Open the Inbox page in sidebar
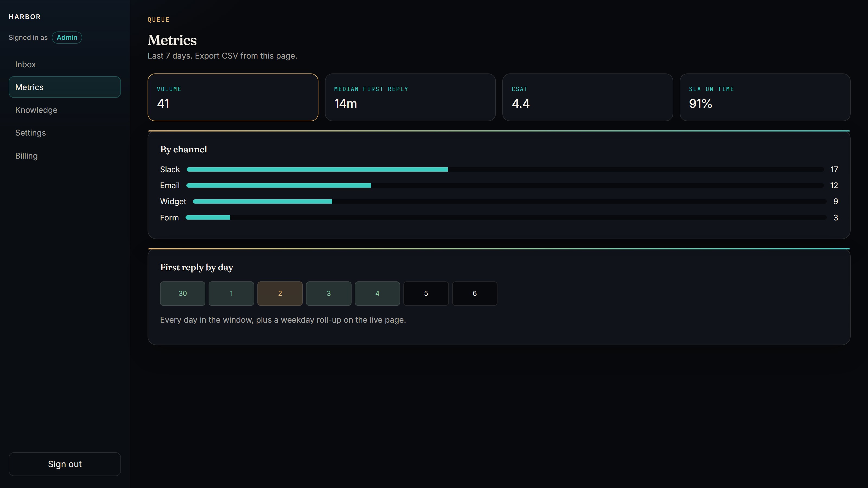Viewport: 868px width, 488px height. pos(65,64)
